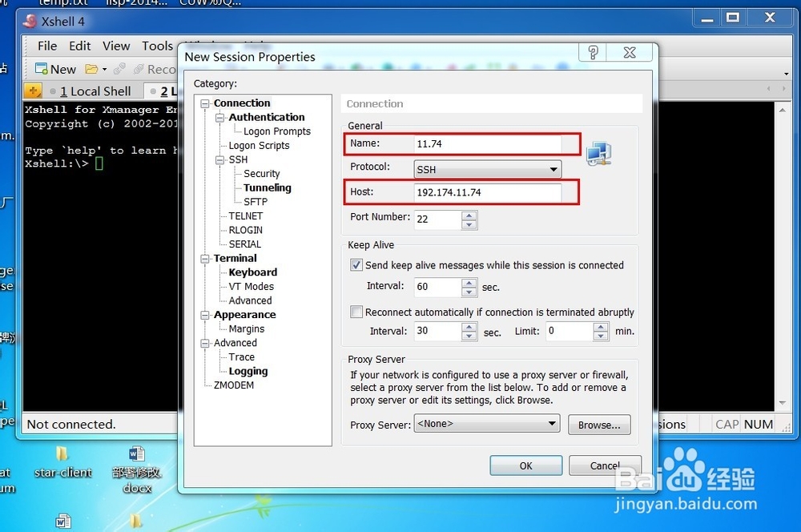This screenshot has height=532, width=801.
Task: Select Security under SSH
Action: 262,174
